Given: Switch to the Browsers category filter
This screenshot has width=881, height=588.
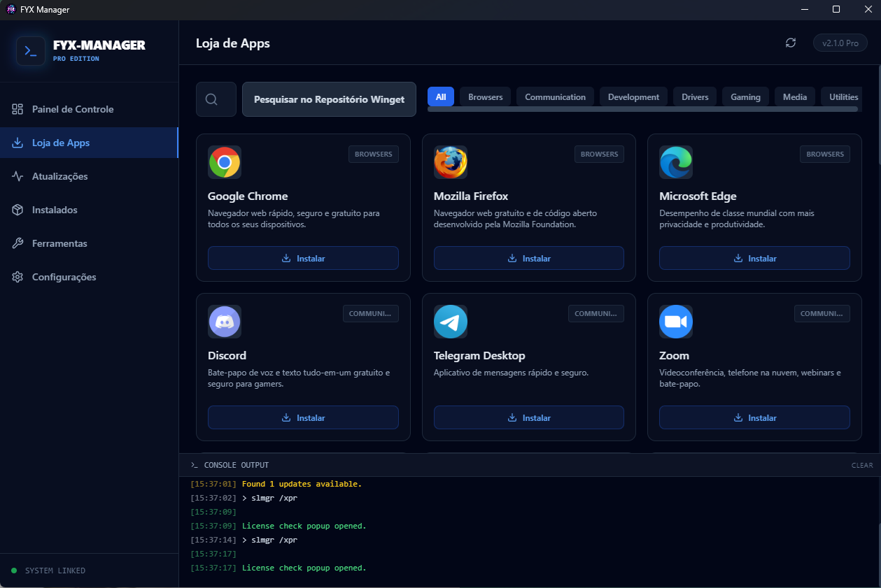Looking at the screenshot, I should point(485,96).
